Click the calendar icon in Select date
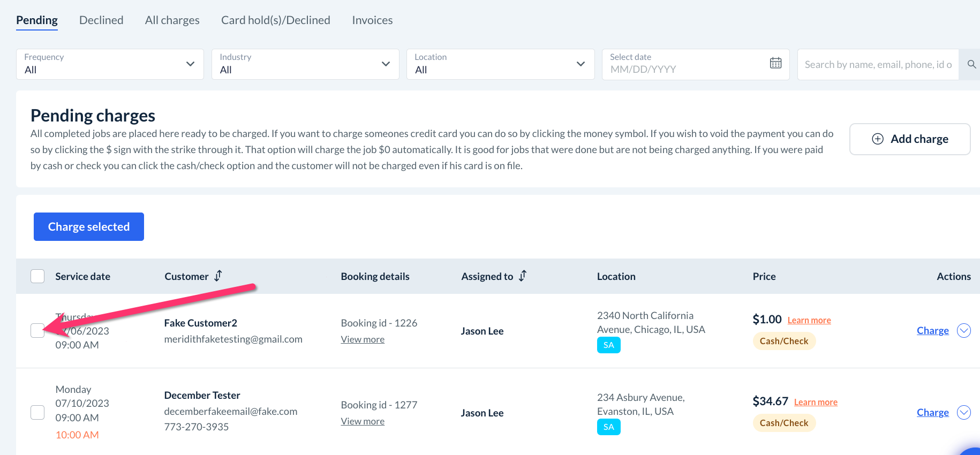This screenshot has width=980, height=455. (775, 63)
